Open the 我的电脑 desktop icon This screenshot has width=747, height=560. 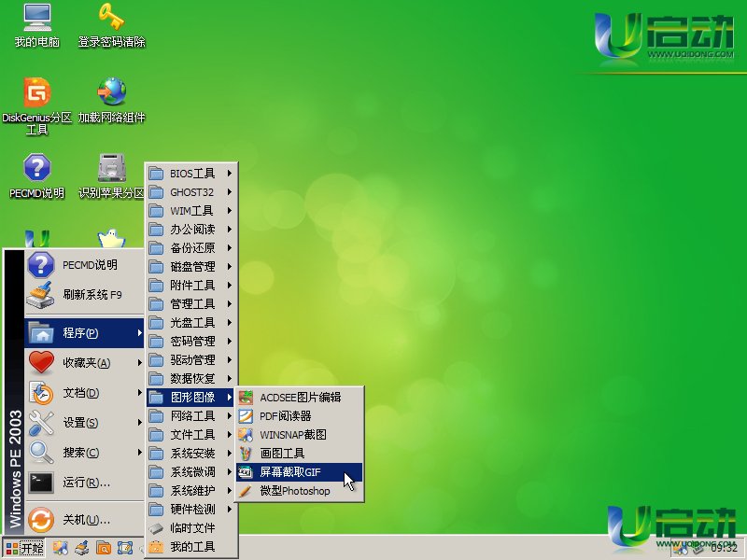[37, 25]
